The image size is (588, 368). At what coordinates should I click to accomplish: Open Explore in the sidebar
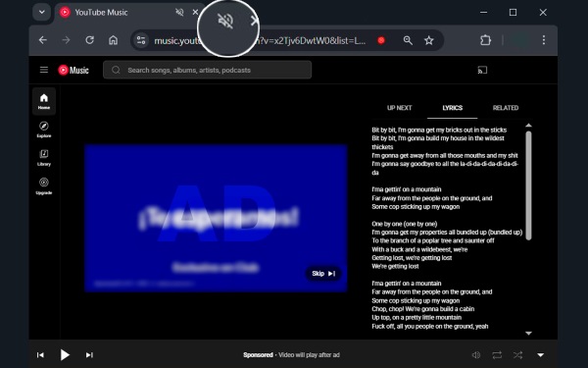[x=44, y=130]
